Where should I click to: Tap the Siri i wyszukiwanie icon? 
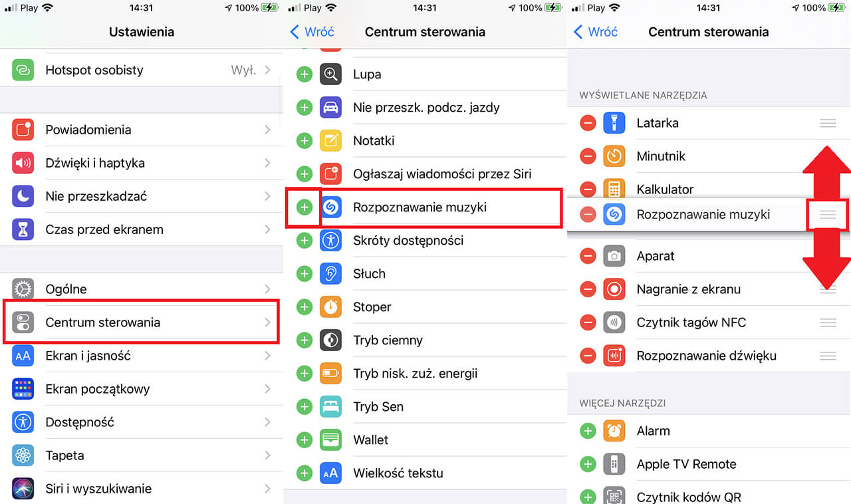coord(23,489)
